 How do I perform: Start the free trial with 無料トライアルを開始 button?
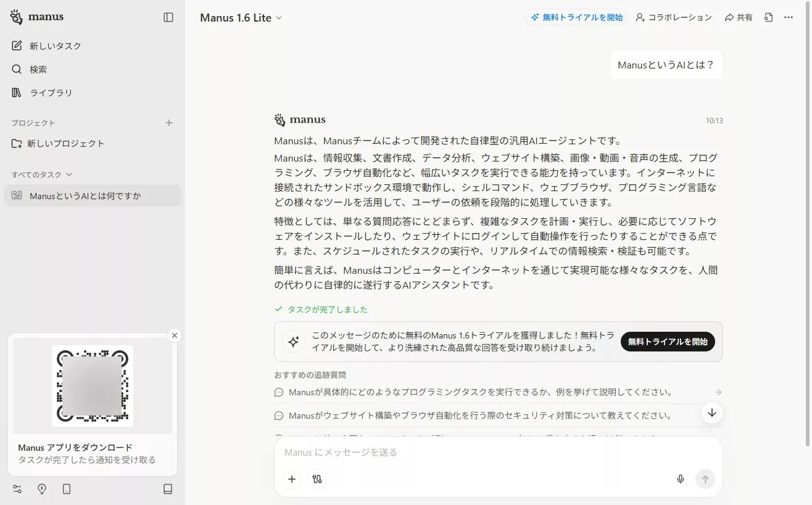(667, 341)
